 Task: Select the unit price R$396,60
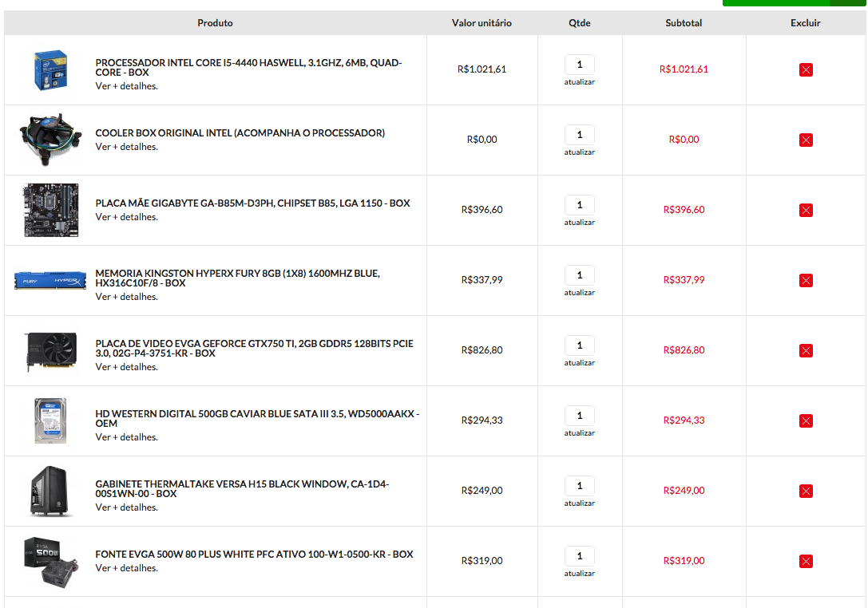482,210
